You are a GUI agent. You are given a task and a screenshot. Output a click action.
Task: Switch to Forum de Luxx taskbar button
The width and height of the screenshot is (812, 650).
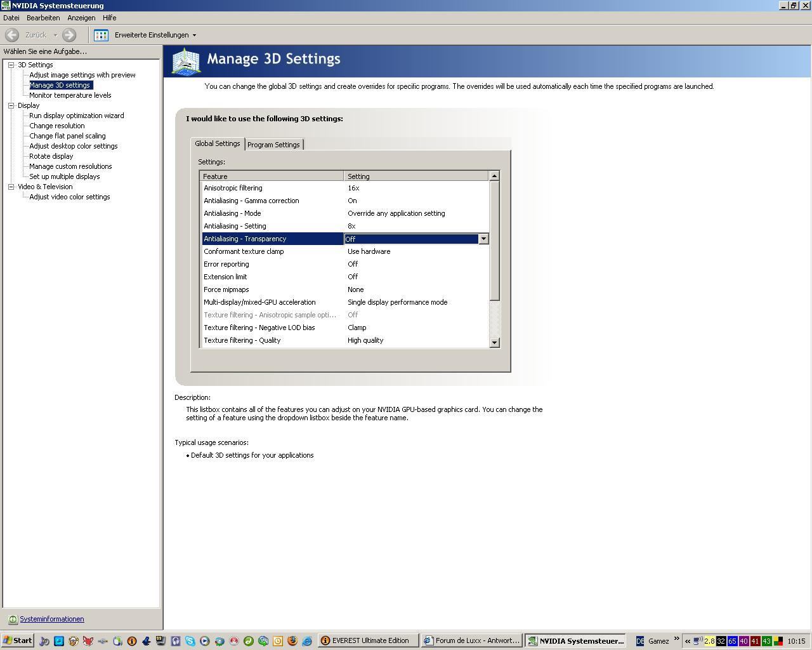click(x=471, y=641)
